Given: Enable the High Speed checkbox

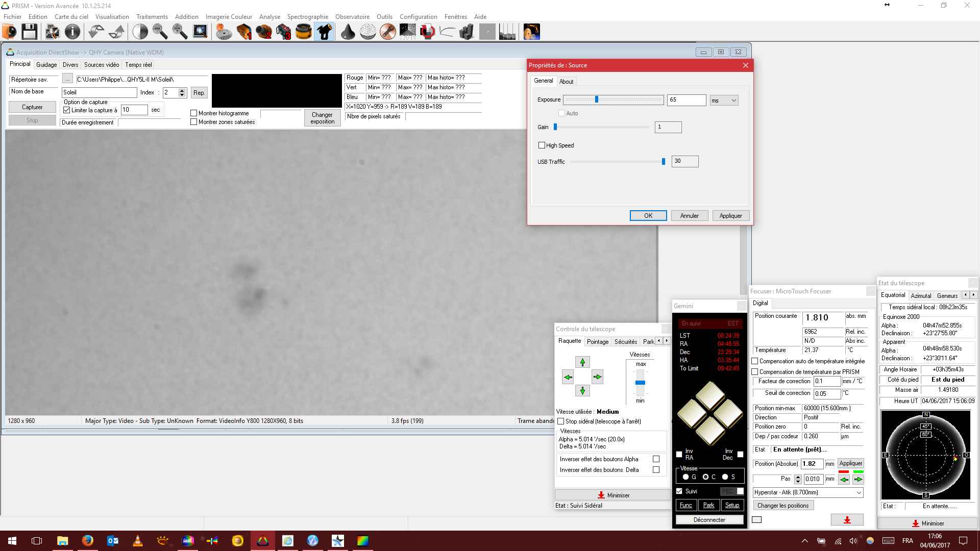Looking at the screenshot, I should click(542, 145).
